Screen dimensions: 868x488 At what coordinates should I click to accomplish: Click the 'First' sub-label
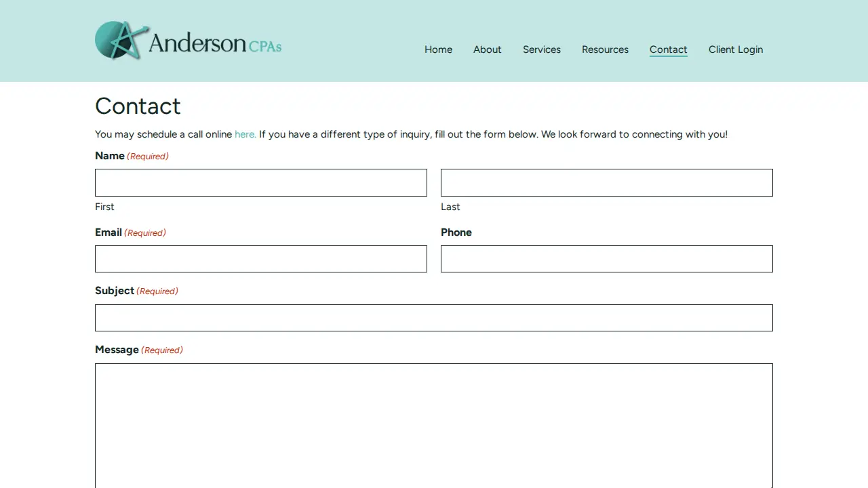pyautogui.click(x=104, y=207)
